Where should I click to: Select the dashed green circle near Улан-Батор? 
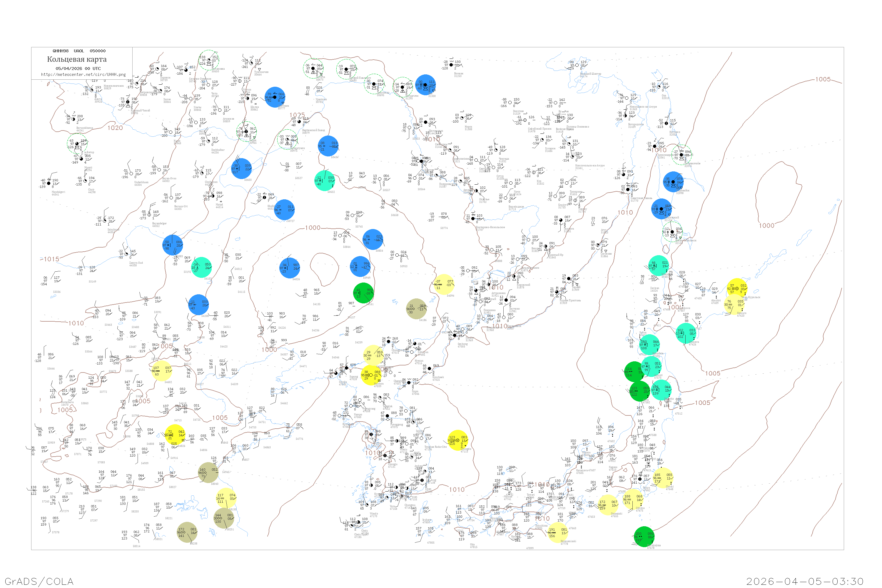coord(77,144)
